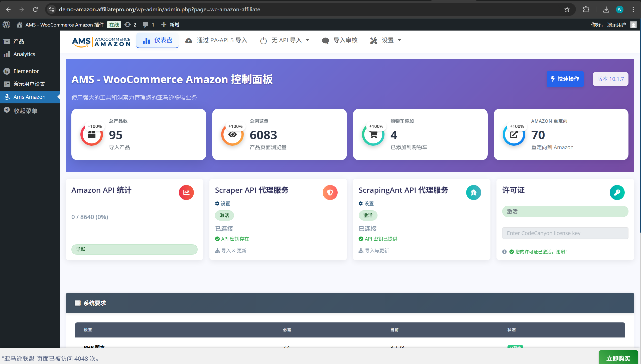Click the green key icon in 许可证 card
This screenshot has height=364, width=641.
pyautogui.click(x=617, y=192)
